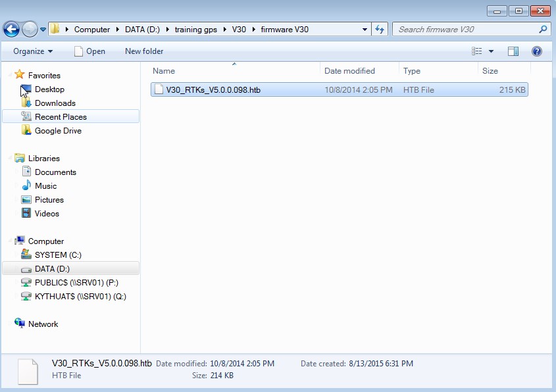Click Open in the toolbar
This screenshot has width=556, height=392.
[x=89, y=51]
